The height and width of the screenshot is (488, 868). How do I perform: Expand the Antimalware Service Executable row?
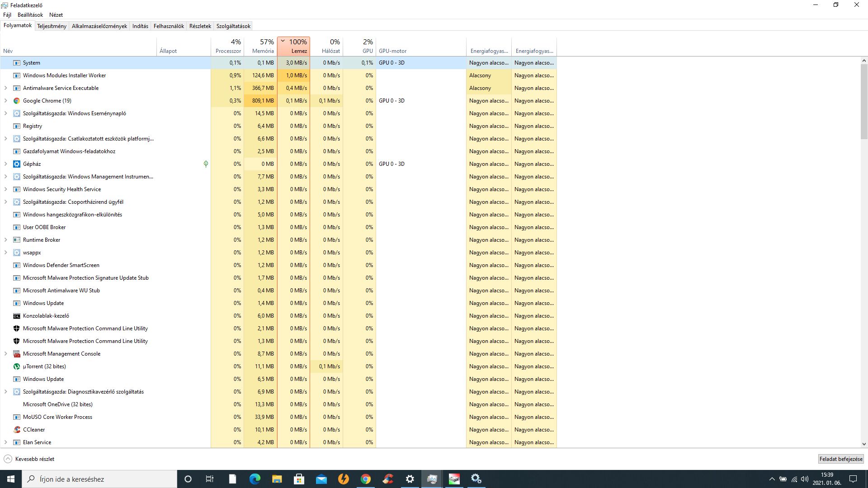coord(5,88)
